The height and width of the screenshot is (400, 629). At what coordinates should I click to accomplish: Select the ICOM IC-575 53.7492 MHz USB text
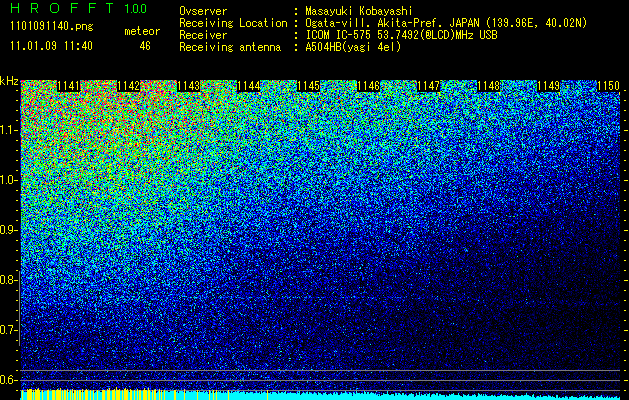click(x=401, y=35)
